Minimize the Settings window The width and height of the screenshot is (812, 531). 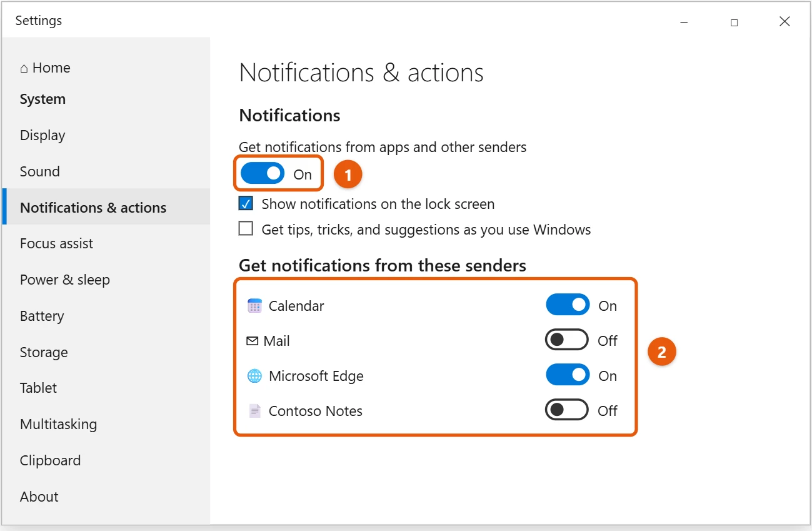683,21
